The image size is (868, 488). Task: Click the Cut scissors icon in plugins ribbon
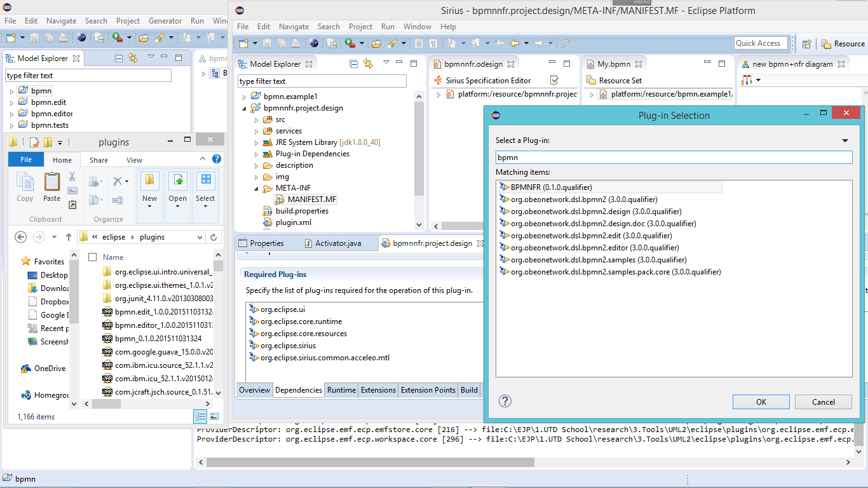(72, 177)
